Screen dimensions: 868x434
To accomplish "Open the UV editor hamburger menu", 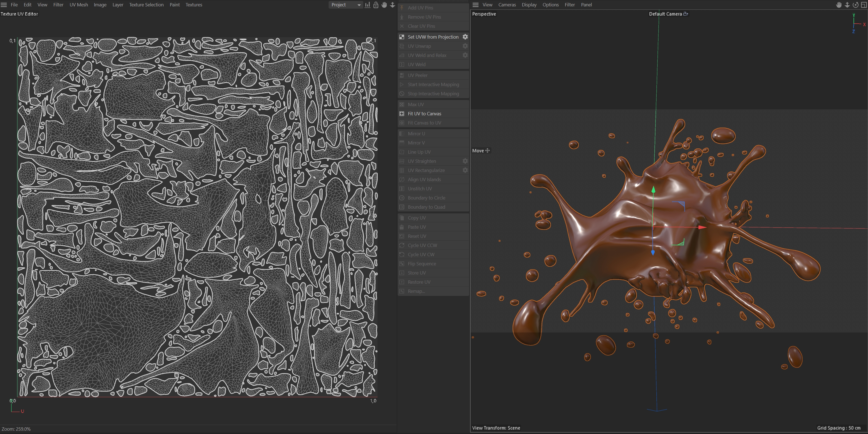I will coord(4,5).
